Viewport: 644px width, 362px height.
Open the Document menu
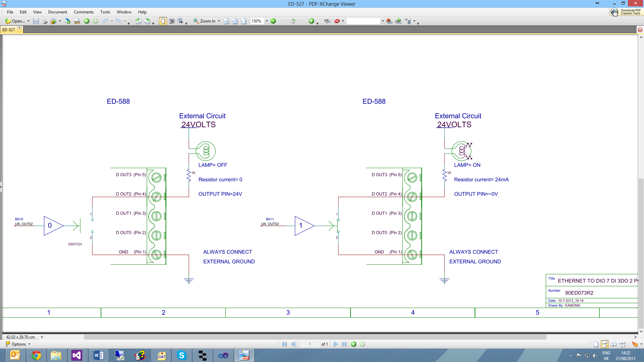[x=57, y=12]
